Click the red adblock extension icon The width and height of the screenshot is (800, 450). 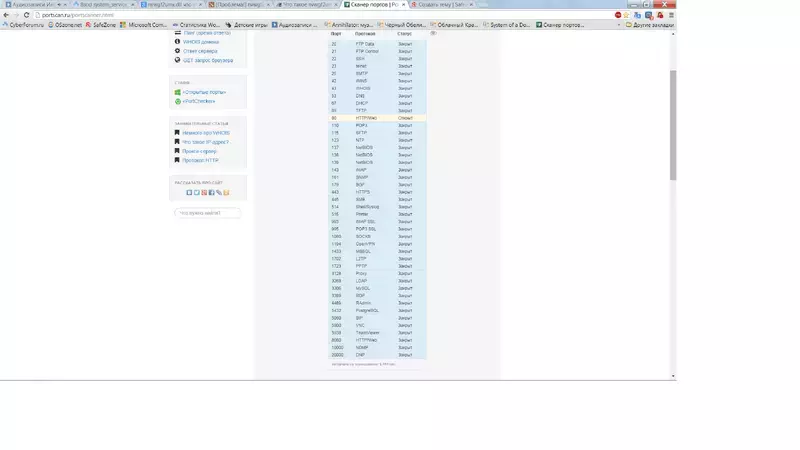coord(618,15)
